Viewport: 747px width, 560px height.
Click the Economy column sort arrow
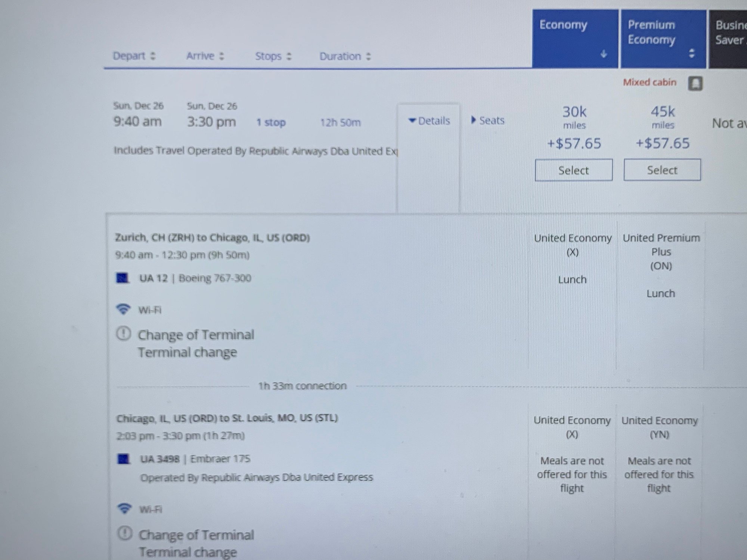point(604,54)
